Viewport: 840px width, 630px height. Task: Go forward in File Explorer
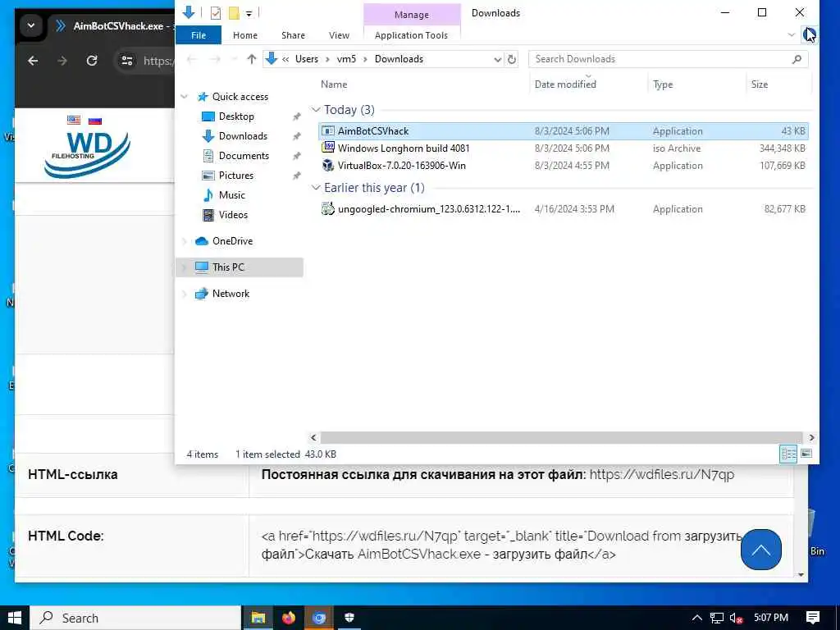click(215, 59)
